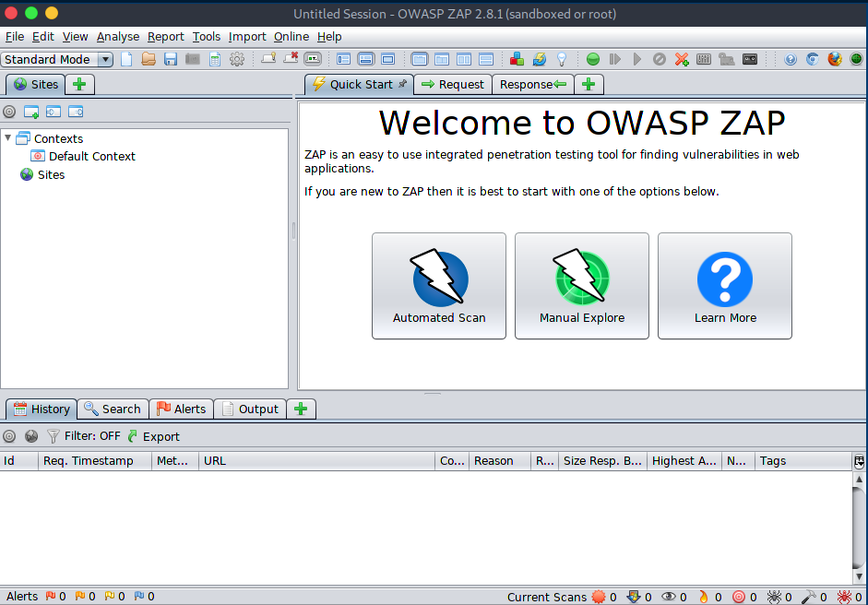Viewport: 868px width, 605px height.
Task: Start recording a new Zest script
Action: 748,58
